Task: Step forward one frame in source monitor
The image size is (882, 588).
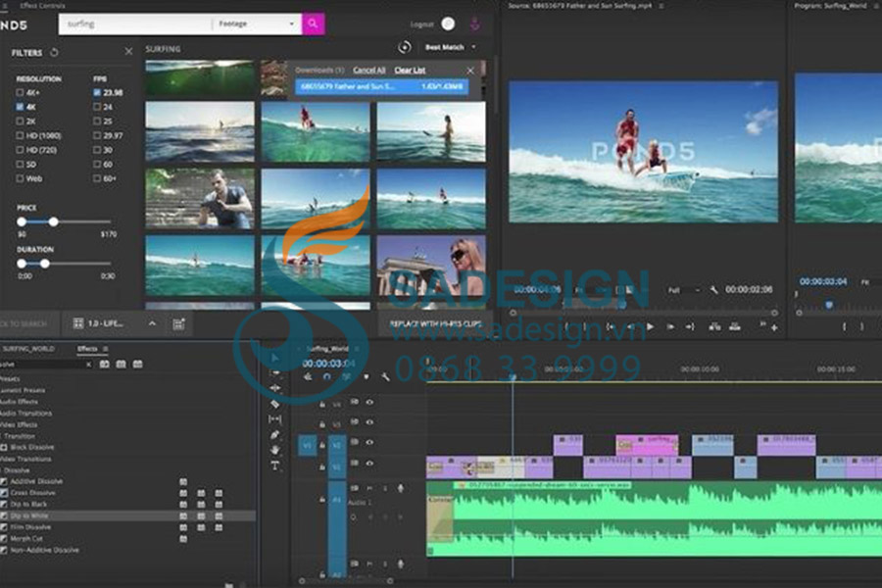Action: [x=670, y=326]
